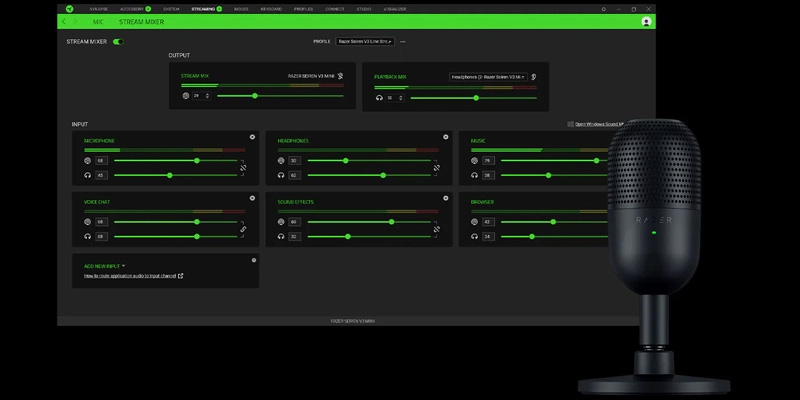Remove the Sound Effects input channel
The image size is (800, 400).
coord(446,198)
